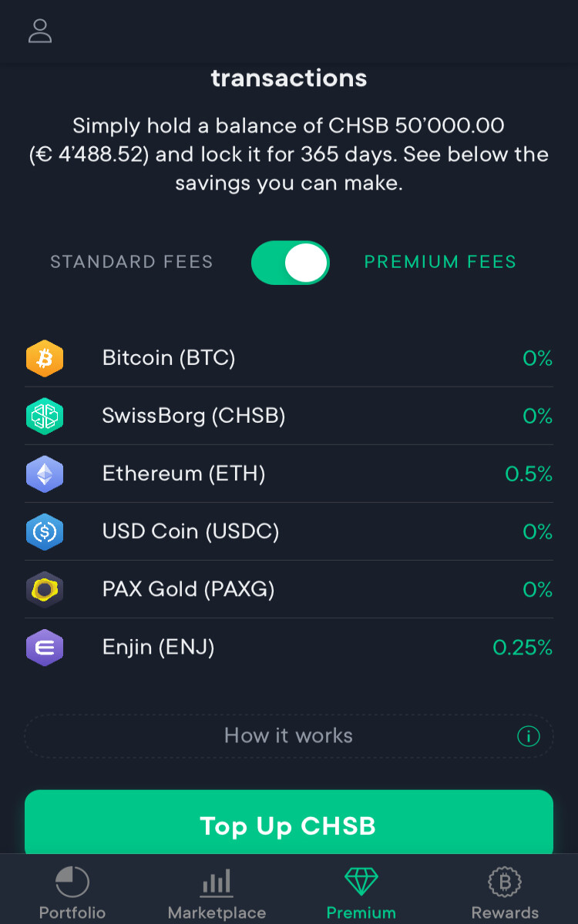This screenshot has width=578, height=924.
Task: Open the Bitcoin (BTC) fee row
Action: (x=289, y=359)
